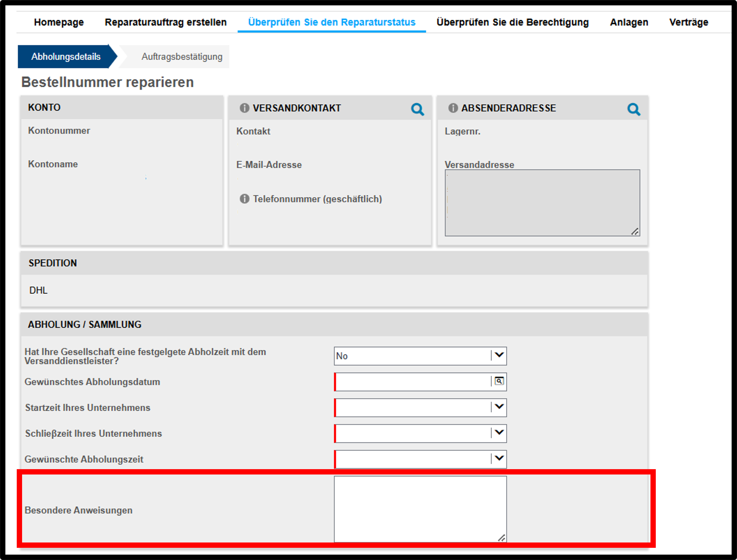Click the Besondere Anweisungen resize grip
Image resolution: width=737 pixels, height=560 pixels.
click(x=502, y=538)
